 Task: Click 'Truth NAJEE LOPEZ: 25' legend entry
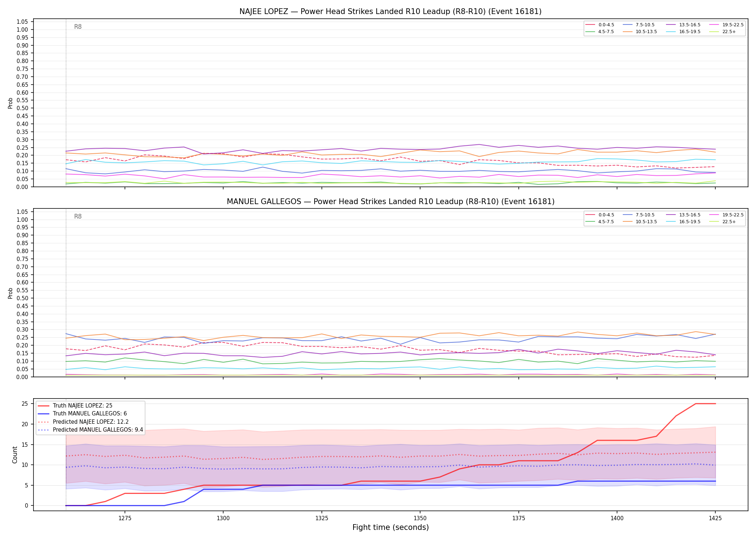pos(75,406)
